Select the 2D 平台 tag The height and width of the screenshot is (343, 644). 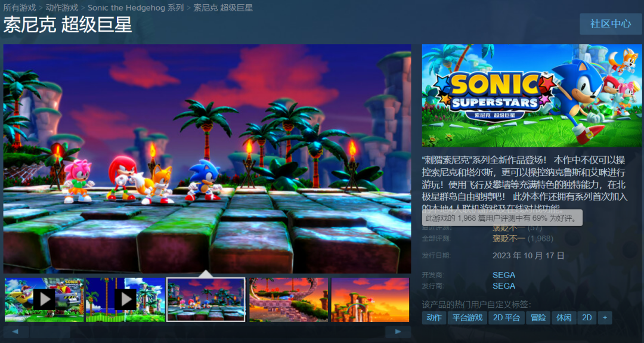(506, 317)
